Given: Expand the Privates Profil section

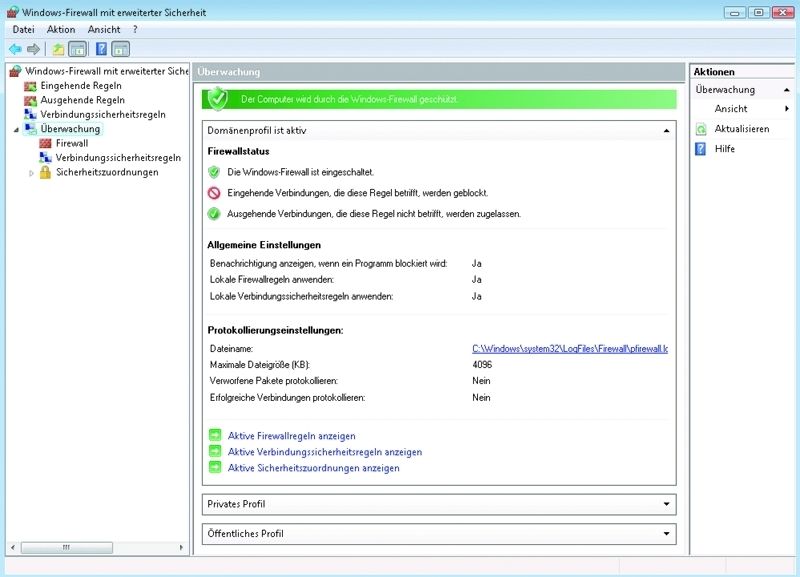Looking at the screenshot, I should coord(666,504).
